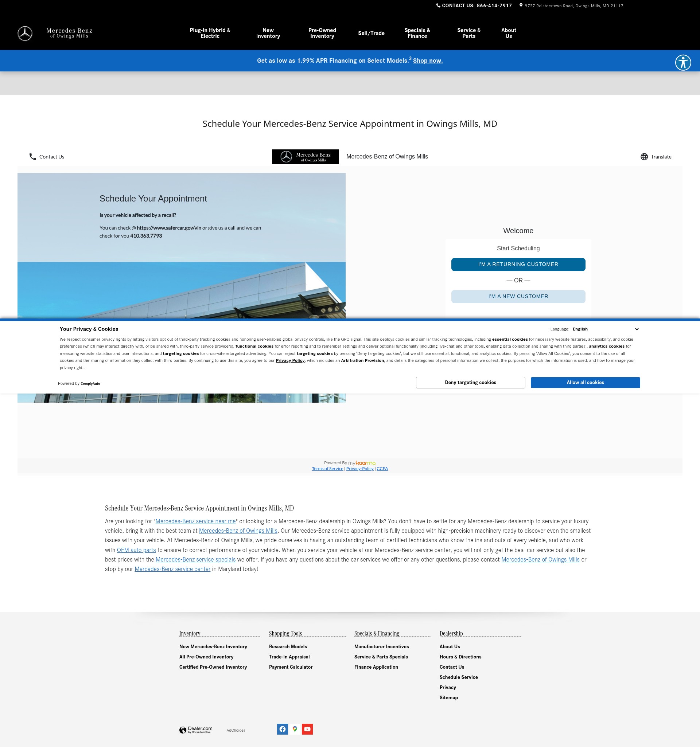Click Allow all cookies button
The width and height of the screenshot is (700, 747).
[585, 383]
